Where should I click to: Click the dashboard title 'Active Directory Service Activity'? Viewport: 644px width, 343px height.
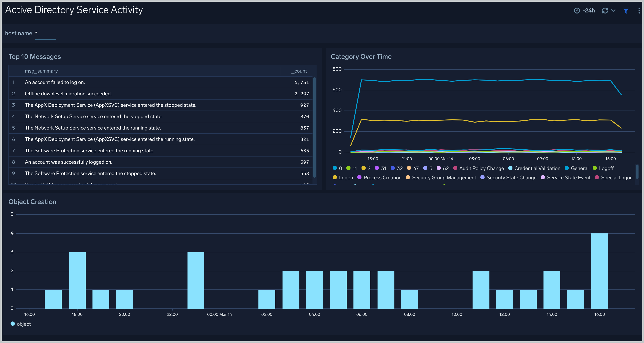74,10
